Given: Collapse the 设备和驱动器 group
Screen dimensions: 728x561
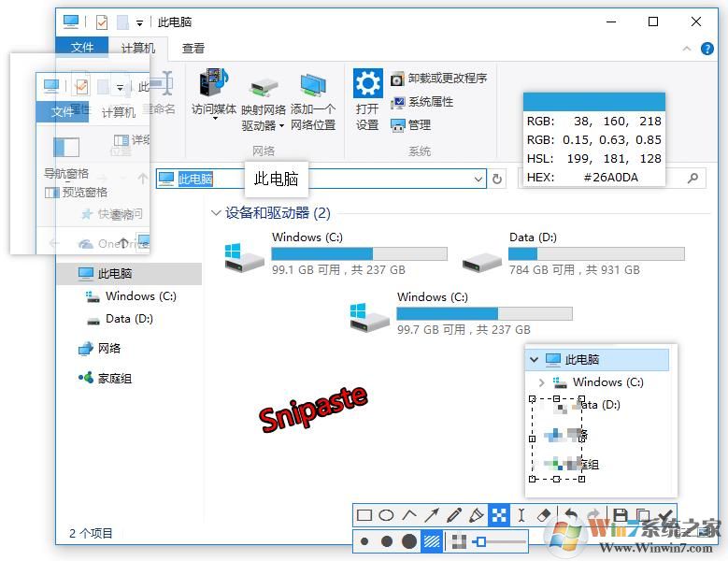Looking at the screenshot, I should [x=216, y=213].
